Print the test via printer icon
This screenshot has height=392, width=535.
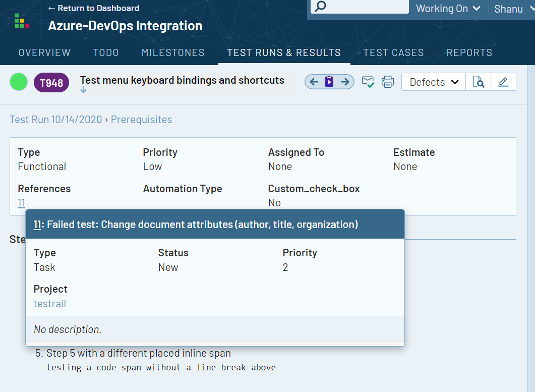point(387,82)
